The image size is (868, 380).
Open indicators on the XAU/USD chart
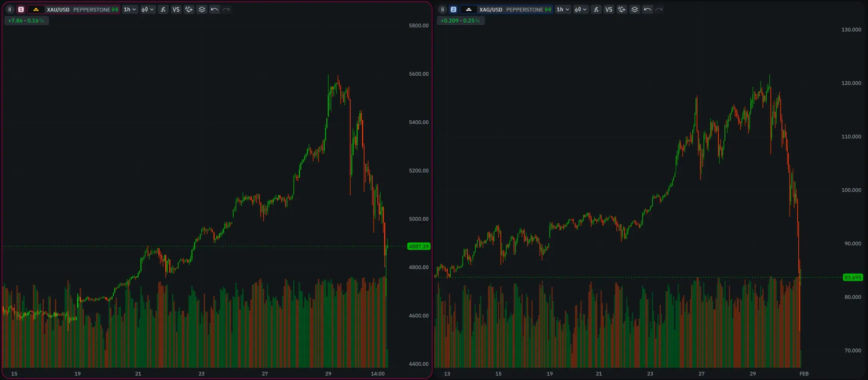pyautogui.click(x=163, y=10)
